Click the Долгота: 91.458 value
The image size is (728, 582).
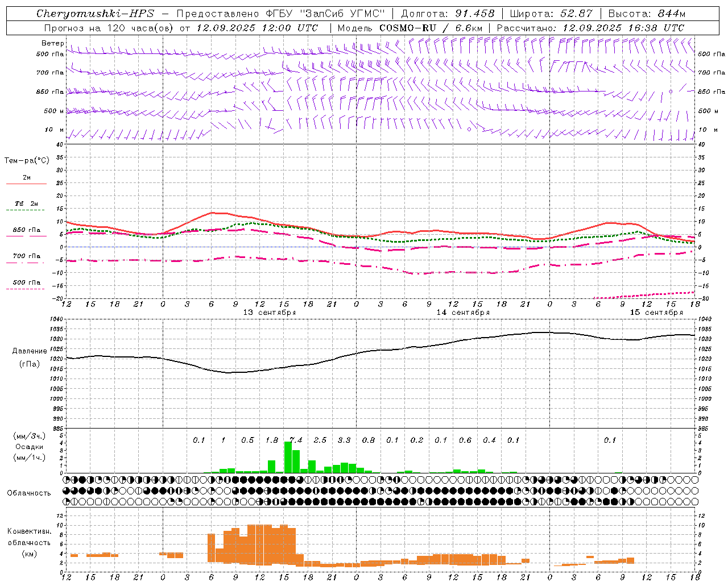pos(448,14)
